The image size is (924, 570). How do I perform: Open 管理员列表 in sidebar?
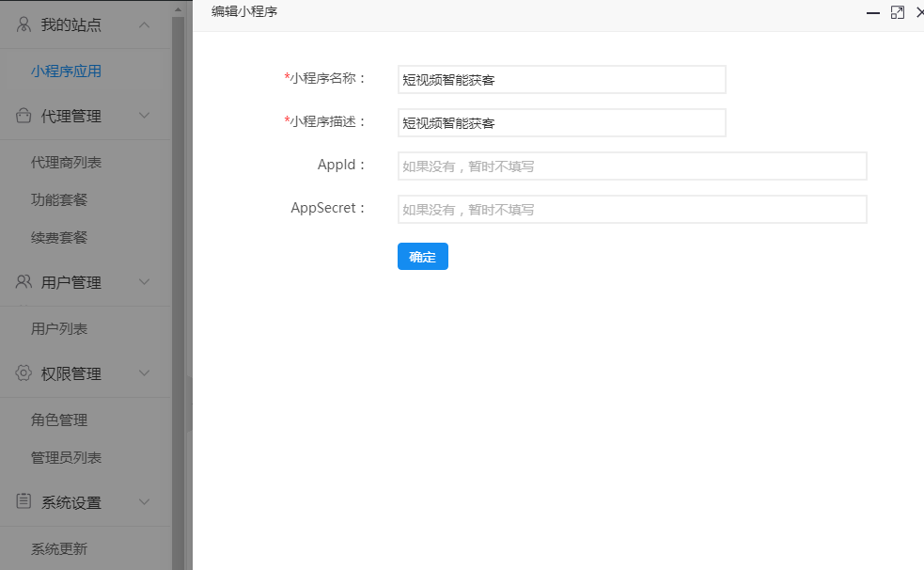(66, 457)
